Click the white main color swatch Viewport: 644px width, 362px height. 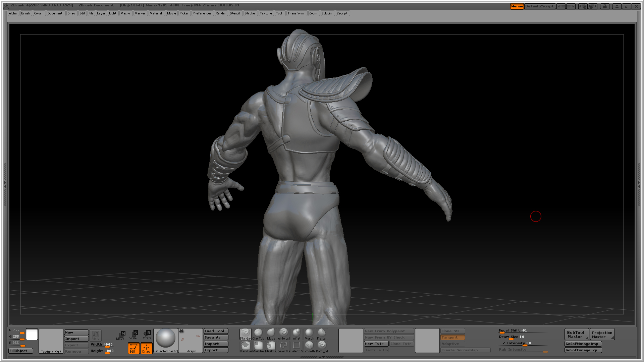(32, 335)
